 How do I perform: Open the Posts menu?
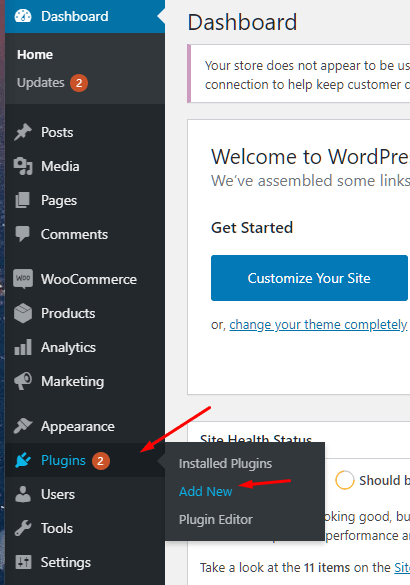coord(57,132)
